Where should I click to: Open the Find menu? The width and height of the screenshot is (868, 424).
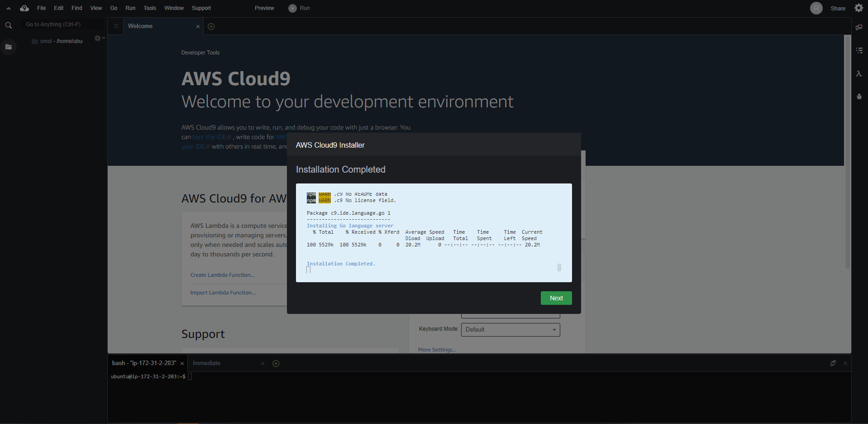pos(77,8)
